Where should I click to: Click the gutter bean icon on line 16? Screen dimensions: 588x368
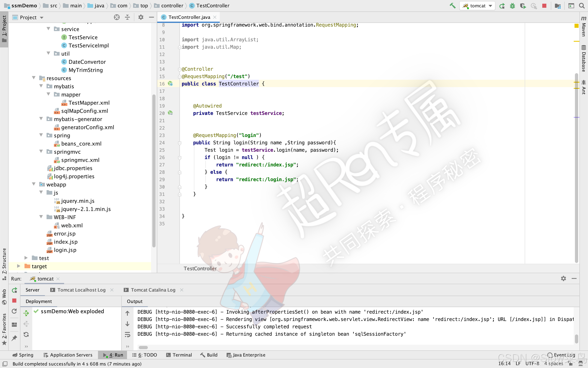tap(170, 84)
